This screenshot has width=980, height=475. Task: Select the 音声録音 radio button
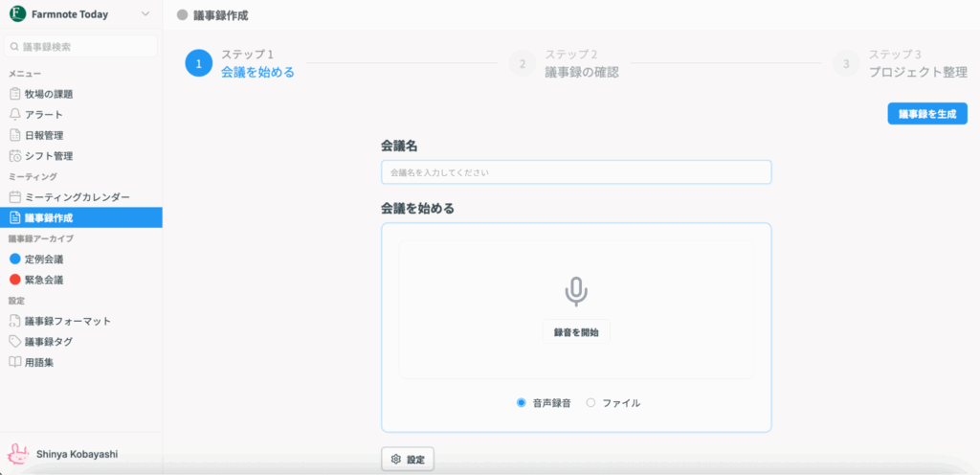(521, 403)
